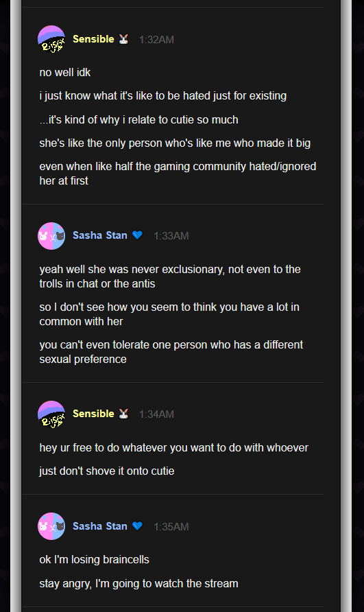Click the 1:34AM timestamp

156,414
